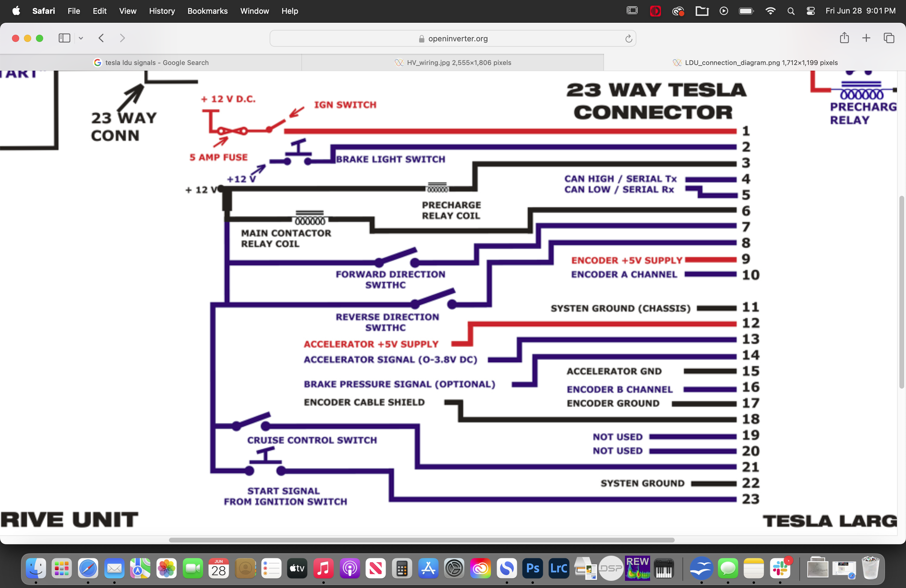Open the History menu
Screen dimensions: 906x588
162,11
